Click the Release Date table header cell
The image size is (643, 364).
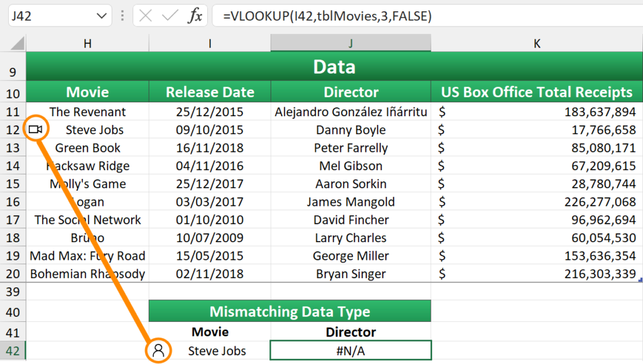coord(210,92)
